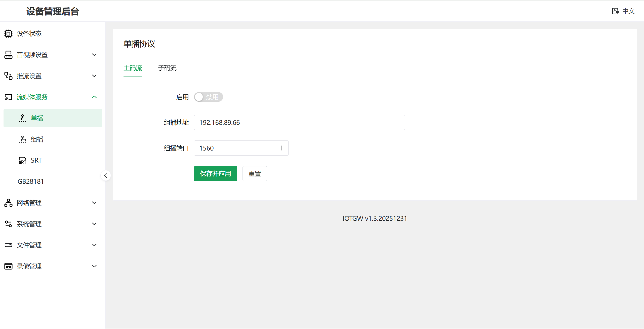Click the 保存并应用 button
Viewport: 644px width, 329px height.
[215, 173]
